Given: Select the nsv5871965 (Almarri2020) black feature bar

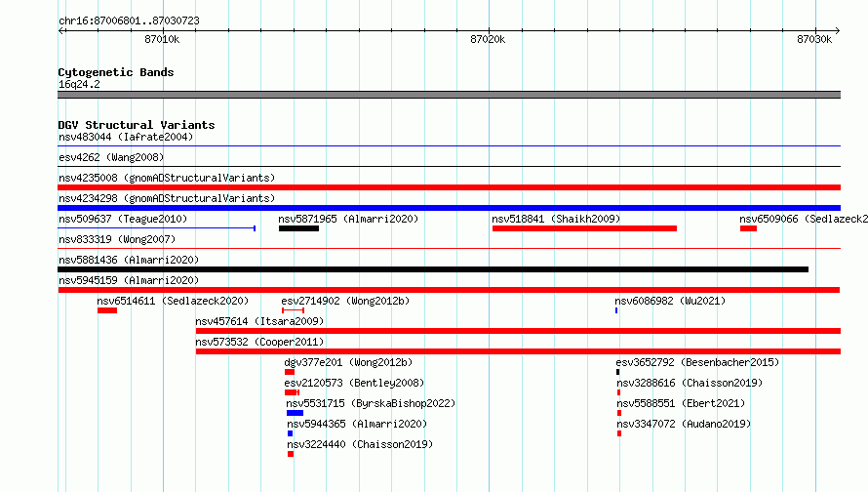Looking at the screenshot, I should click(x=299, y=228).
